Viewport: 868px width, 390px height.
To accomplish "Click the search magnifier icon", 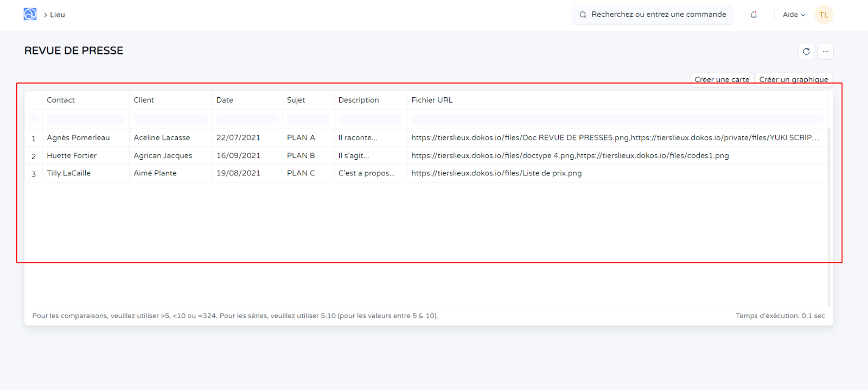I will pos(583,15).
